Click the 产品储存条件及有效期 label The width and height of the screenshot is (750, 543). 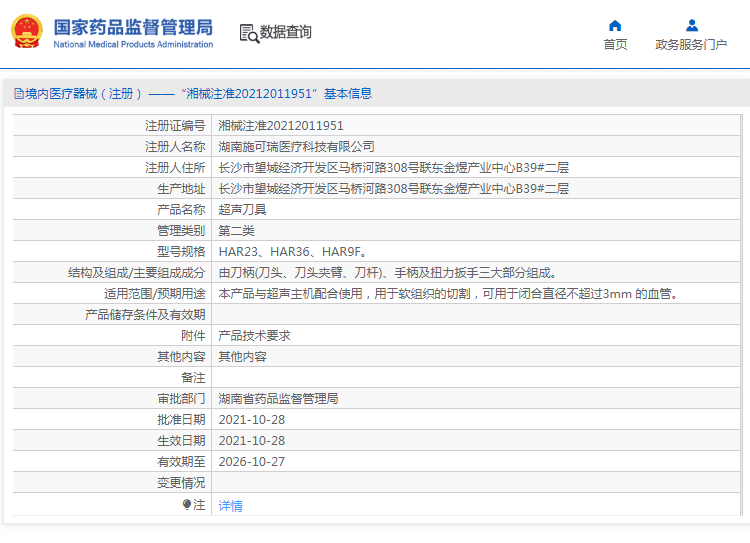pyautogui.click(x=145, y=315)
